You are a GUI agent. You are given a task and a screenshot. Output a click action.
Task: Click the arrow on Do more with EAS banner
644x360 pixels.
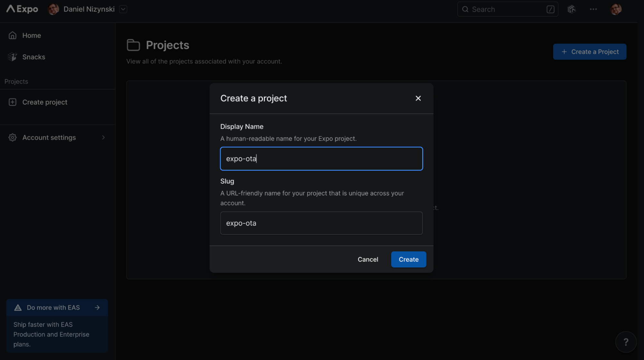(x=97, y=308)
